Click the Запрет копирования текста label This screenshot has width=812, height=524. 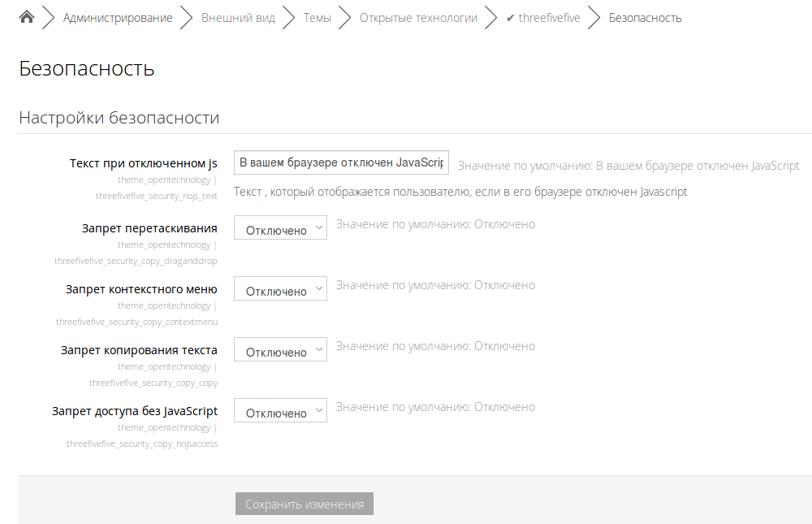pyautogui.click(x=139, y=350)
